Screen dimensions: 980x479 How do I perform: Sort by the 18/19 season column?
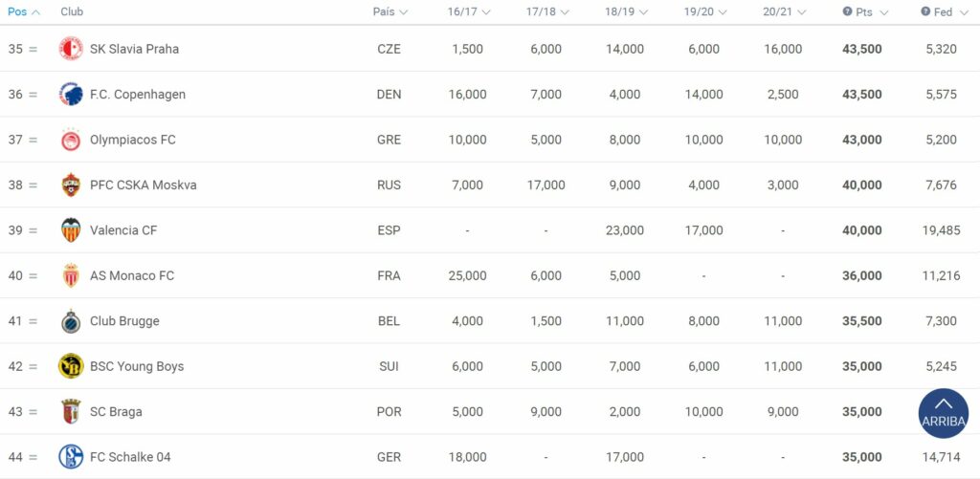pos(626,11)
